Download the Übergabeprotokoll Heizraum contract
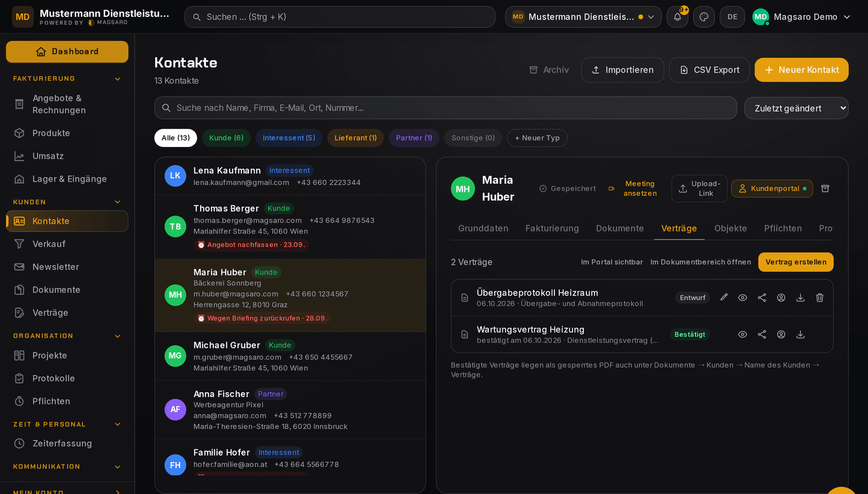 pos(800,298)
